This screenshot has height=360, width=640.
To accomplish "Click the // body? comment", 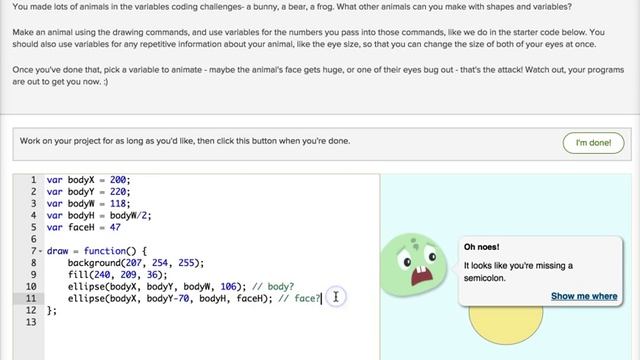I will coord(273,287).
